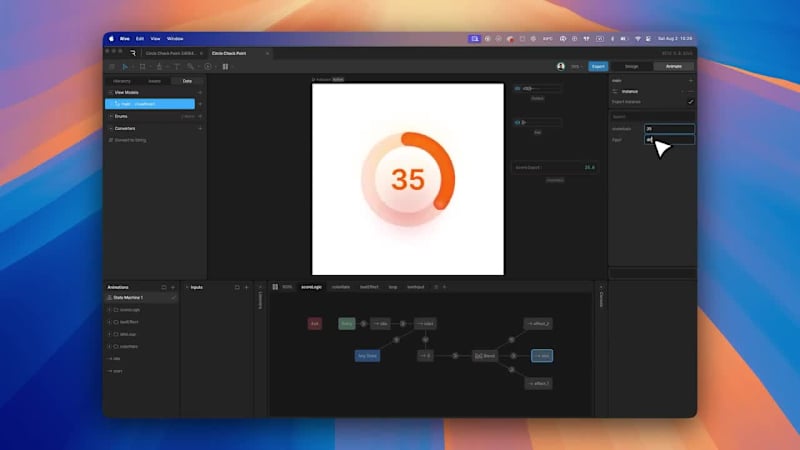Click the folder icon in Animations header
800x450 pixels.
click(x=164, y=287)
